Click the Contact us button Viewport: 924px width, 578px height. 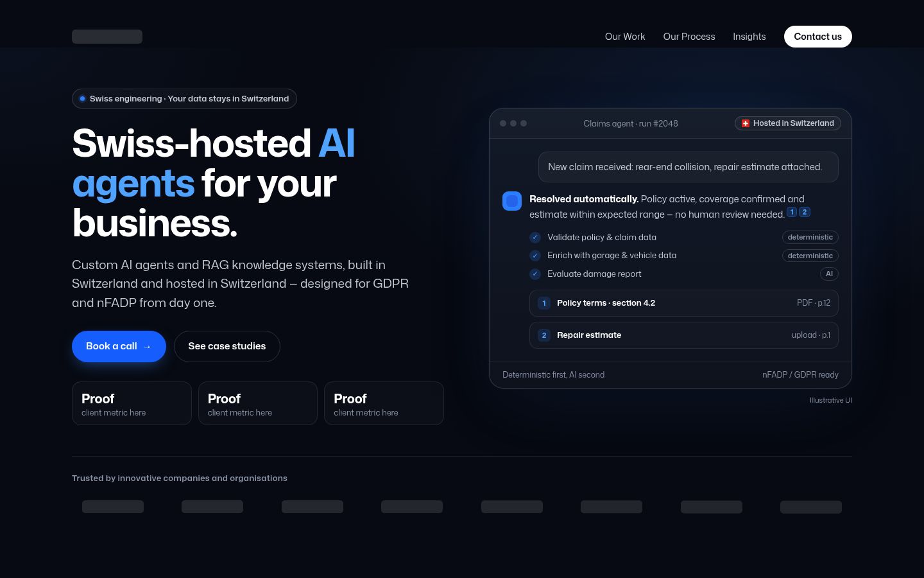point(817,37)
